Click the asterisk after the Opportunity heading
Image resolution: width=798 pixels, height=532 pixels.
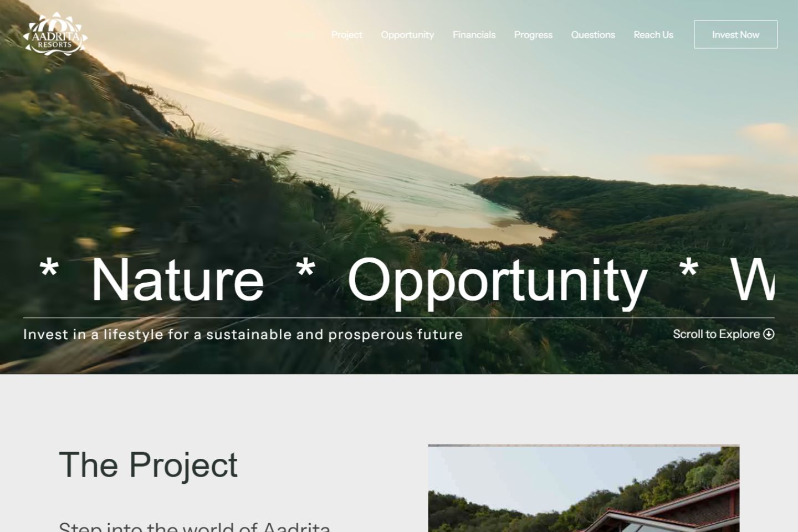click(689, 268)
